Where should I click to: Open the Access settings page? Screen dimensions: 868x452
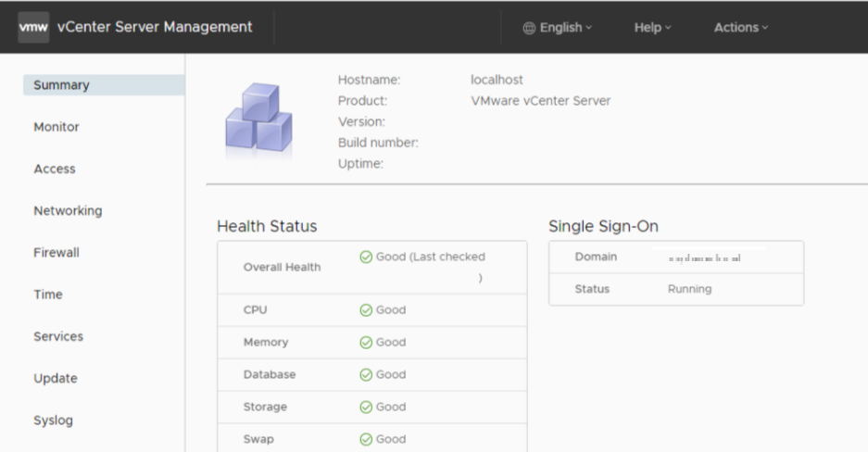tap(55, 169)
